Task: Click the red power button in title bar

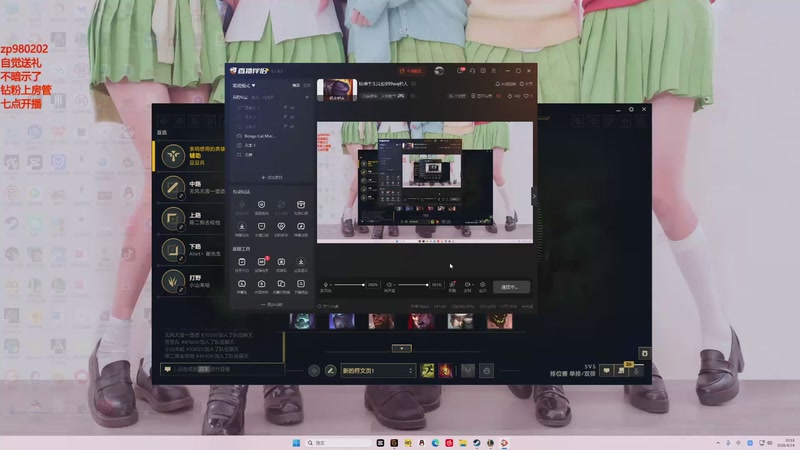Action: (x=411, y=71)
